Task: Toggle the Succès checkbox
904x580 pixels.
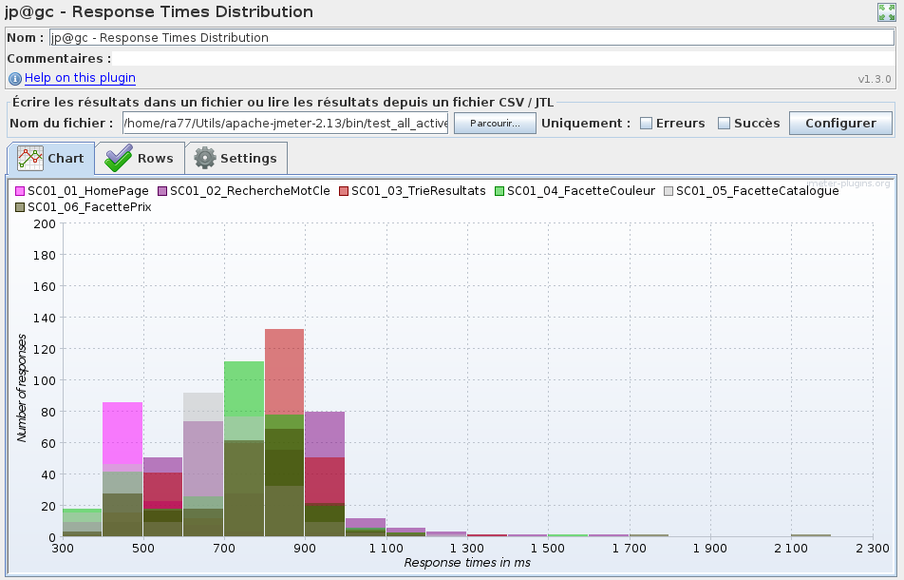Action: click(723, 123)
